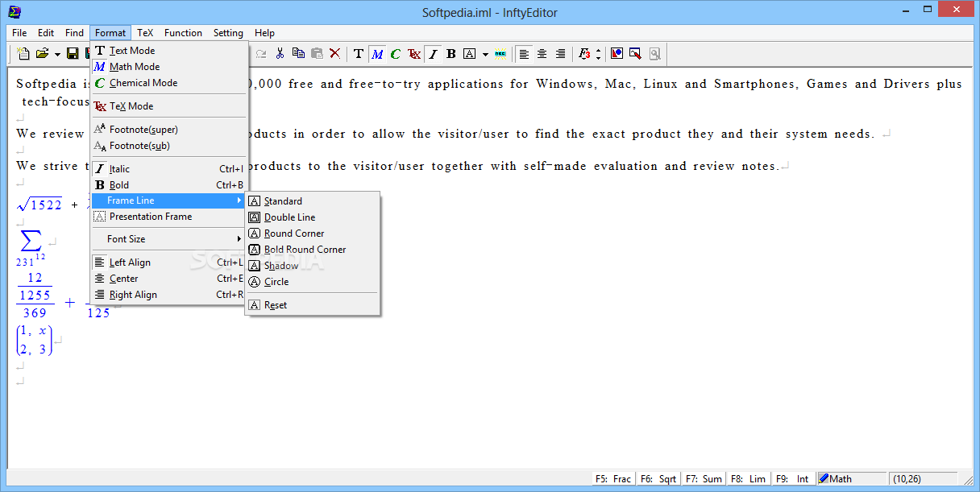Open the Setting menu

coord(228,33)
